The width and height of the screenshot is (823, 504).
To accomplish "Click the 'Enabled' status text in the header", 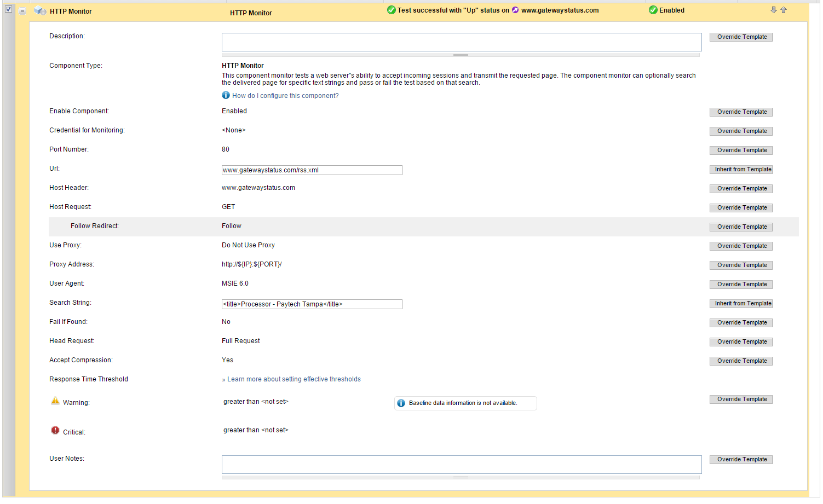I will tap(672, 10).
